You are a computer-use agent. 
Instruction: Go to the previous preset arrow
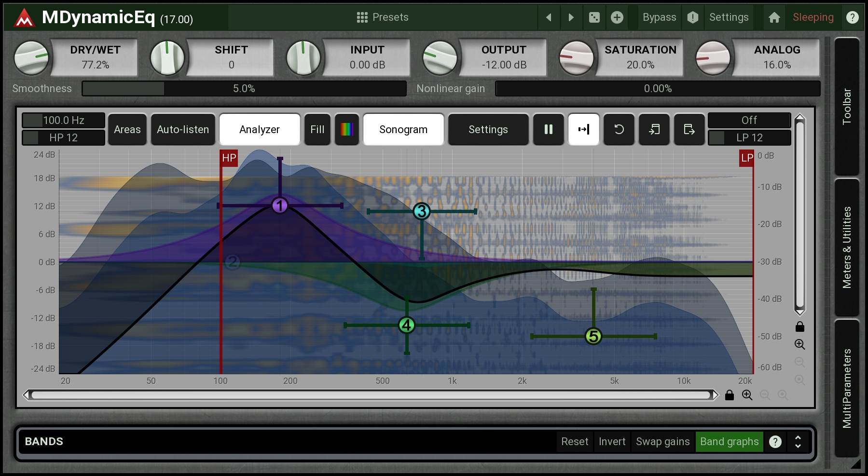(x=549, y=18)
